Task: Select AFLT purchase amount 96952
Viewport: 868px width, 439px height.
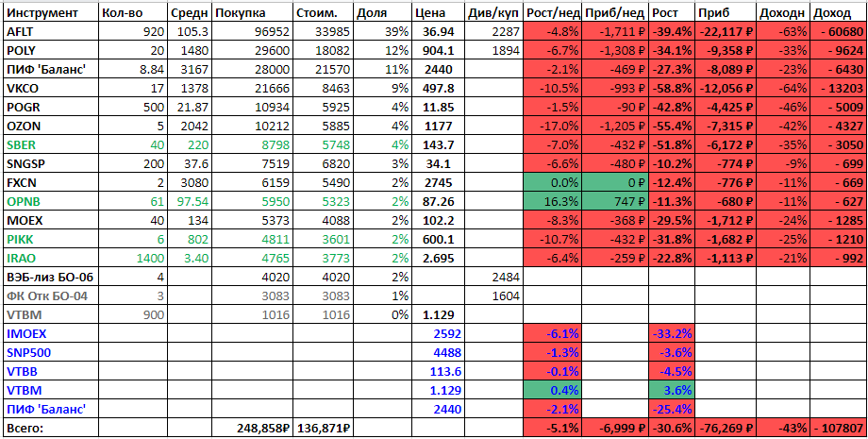Action: point(252,32)
